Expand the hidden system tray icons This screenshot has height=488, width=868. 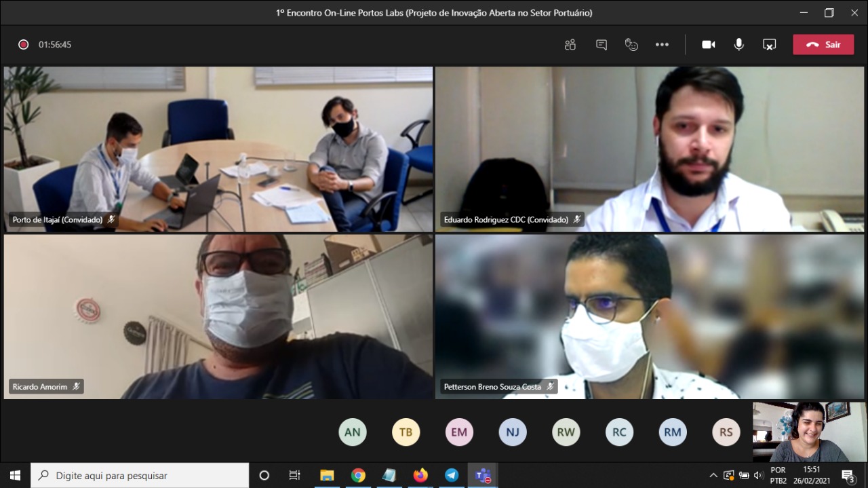coord(713,475)
